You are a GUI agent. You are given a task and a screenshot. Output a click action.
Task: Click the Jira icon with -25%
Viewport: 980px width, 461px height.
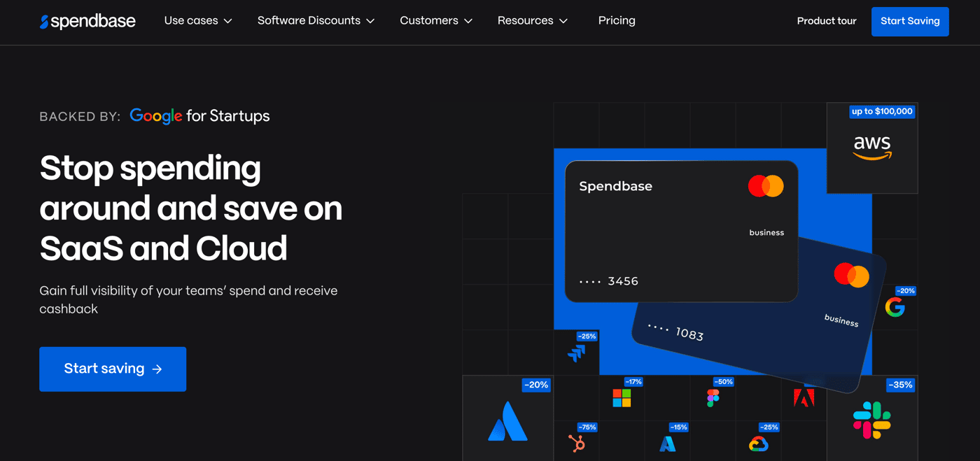tap(576, 353)
